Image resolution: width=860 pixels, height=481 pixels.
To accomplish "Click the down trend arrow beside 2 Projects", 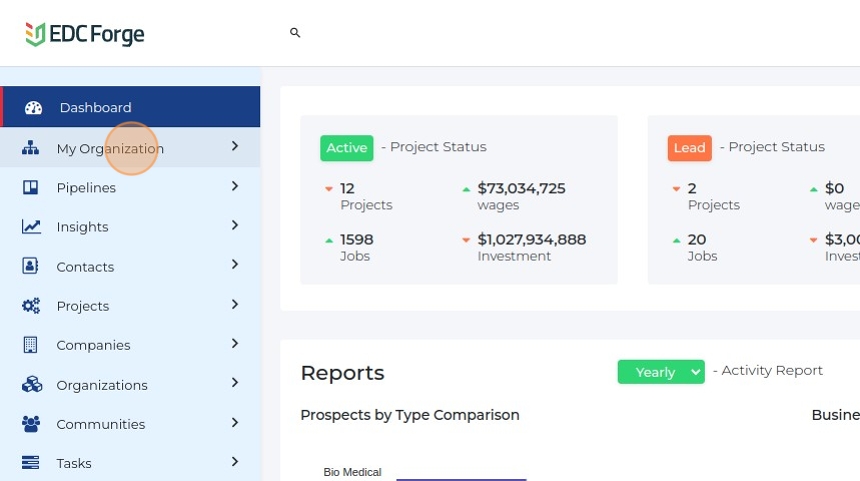I will point(676,189).
